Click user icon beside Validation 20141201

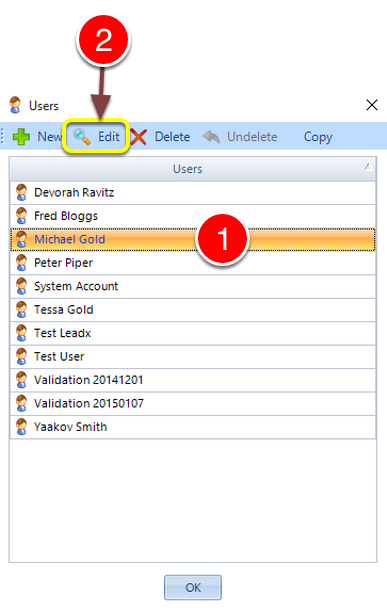22,380
